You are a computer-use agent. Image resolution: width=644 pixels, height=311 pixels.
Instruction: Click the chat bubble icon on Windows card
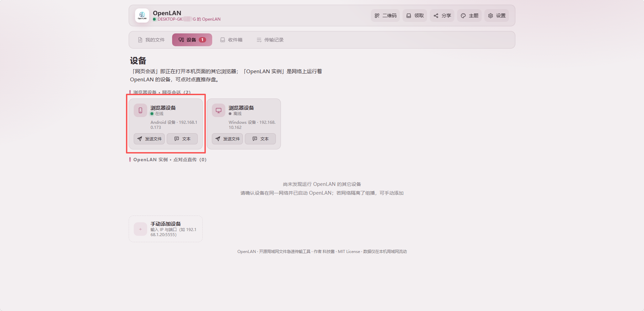255,139
